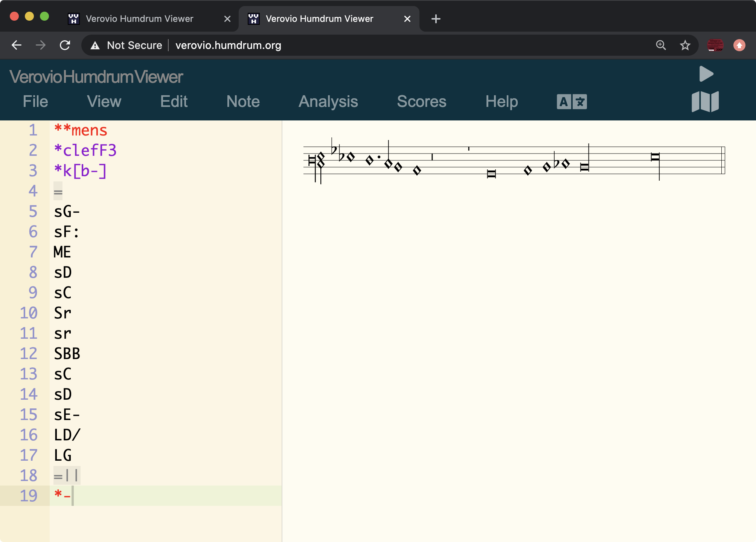Navigate back in the browser
This screenshot has width=756, height=542.
click(x=17, y=45)
